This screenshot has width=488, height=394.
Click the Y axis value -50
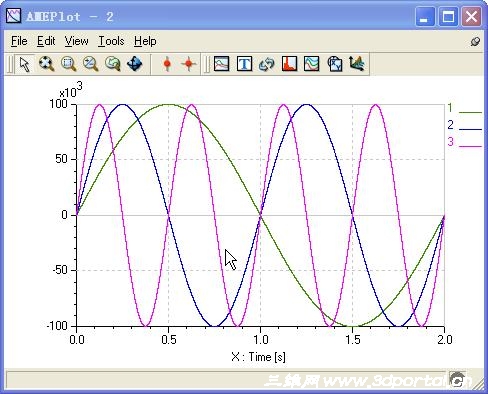tap(60, 270)
